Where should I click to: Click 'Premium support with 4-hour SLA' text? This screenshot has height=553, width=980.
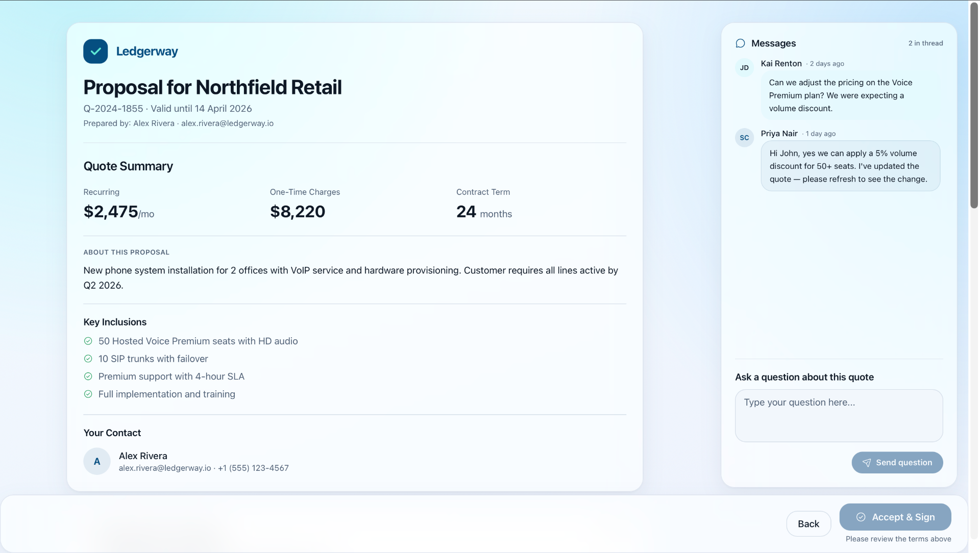[x=171, y=376]
